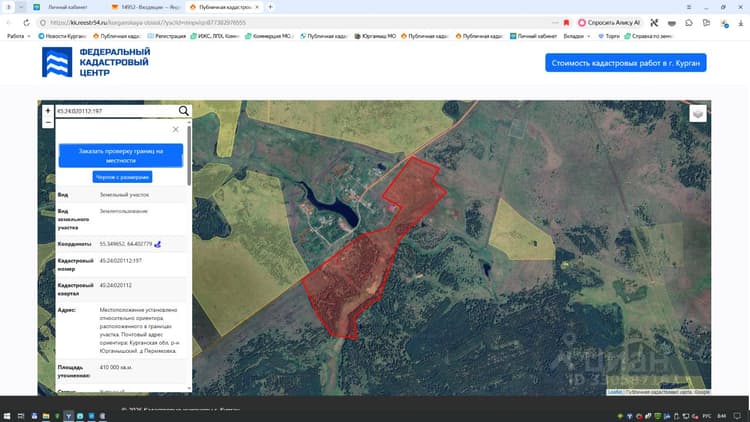Image resolution: width=750 pixels, height=422 pixels.
Task: Click the site info icon in address bar
Action: [43, 22]
